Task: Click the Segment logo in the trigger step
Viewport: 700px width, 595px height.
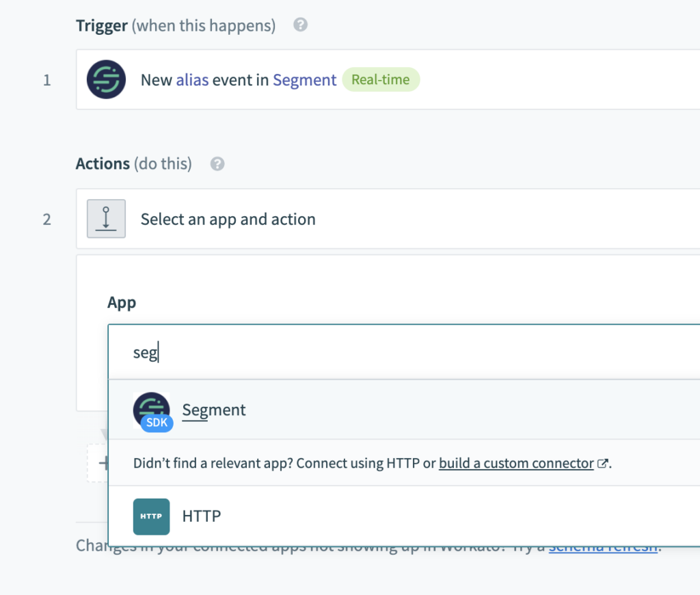Action: coord(106,80)
